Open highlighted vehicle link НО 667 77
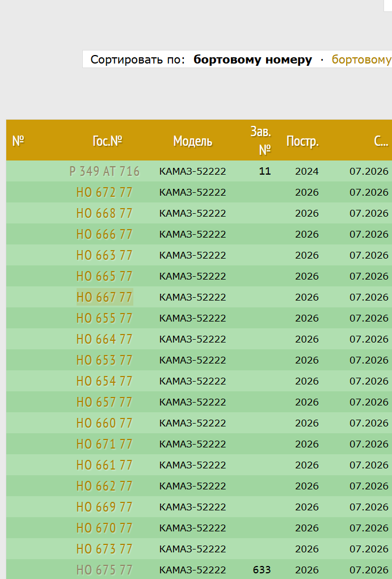Screen dimensions: 392x579 coord(104,297)
